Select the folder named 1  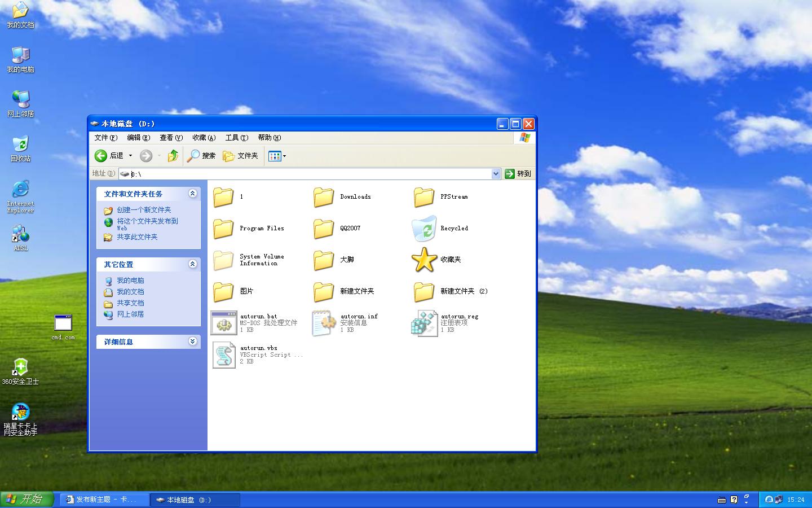click(x=223, y=197)
